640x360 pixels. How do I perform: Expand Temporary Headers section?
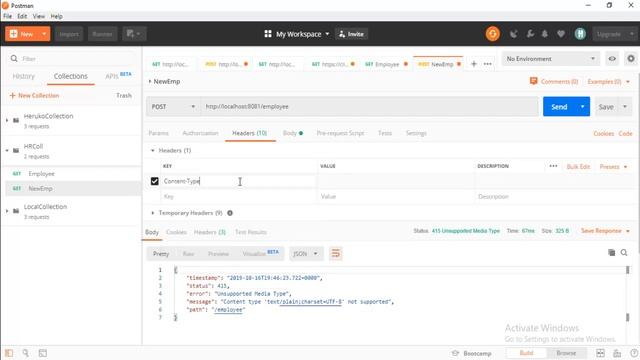pyautogui.click(x=153, y=213)
